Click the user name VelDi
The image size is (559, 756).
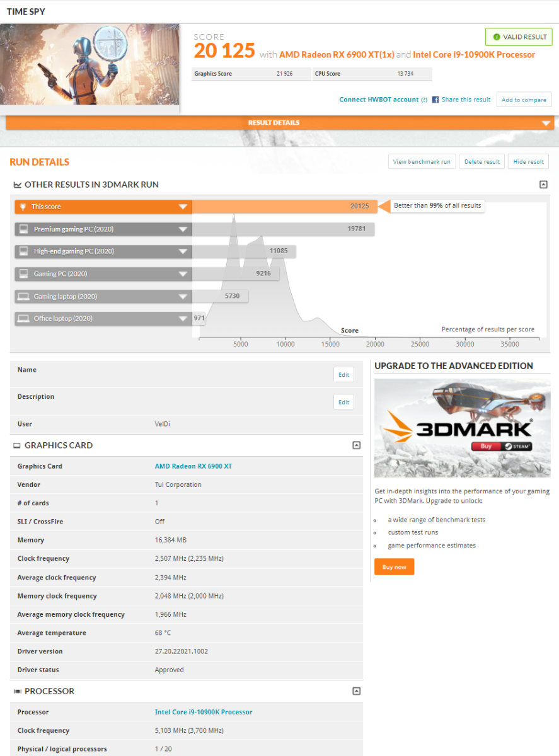[164, 424]
